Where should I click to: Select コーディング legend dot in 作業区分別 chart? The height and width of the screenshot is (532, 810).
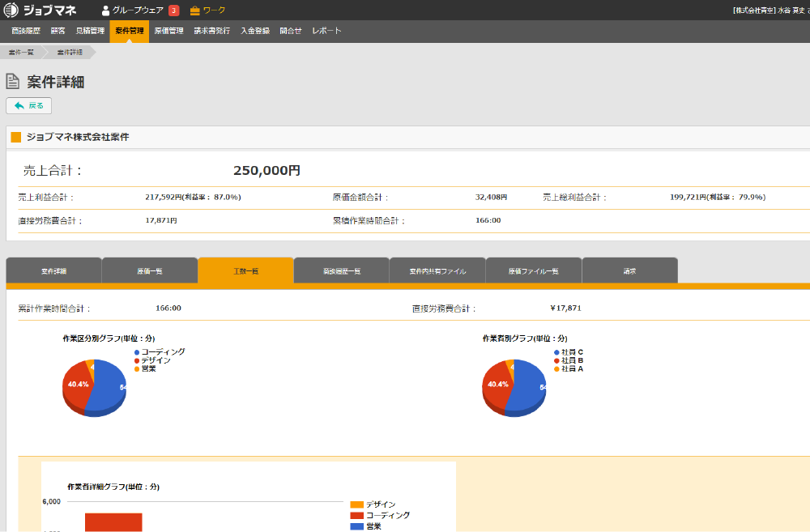point(137,352)
